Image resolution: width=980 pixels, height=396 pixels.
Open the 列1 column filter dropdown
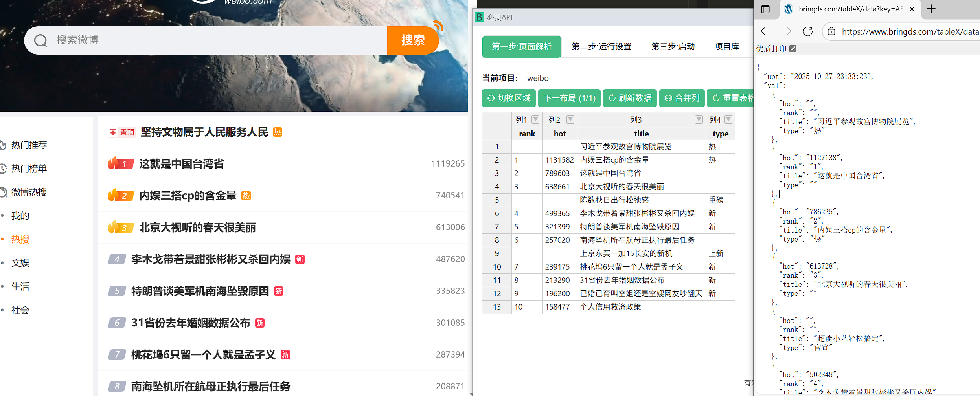pyautogui.click(x=535, y=119)
